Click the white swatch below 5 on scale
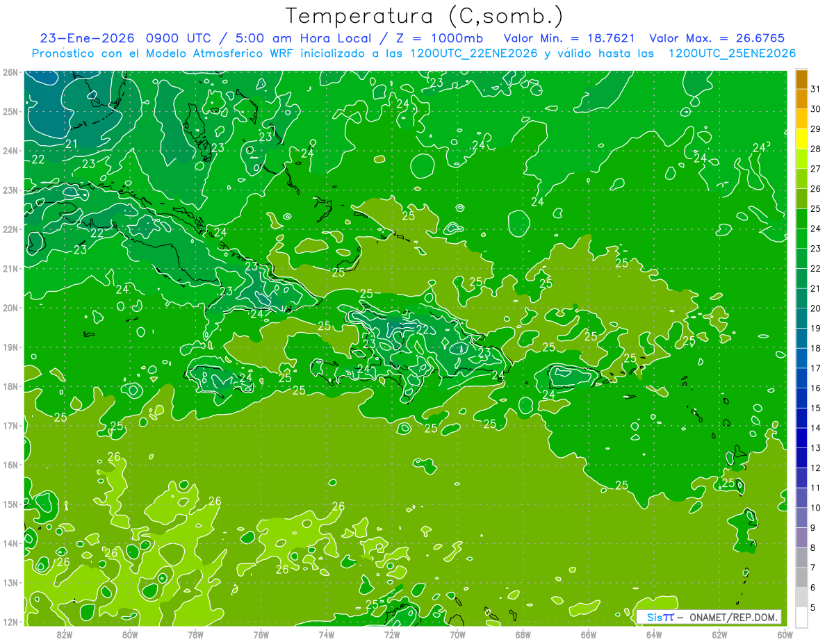 (801, 617)
